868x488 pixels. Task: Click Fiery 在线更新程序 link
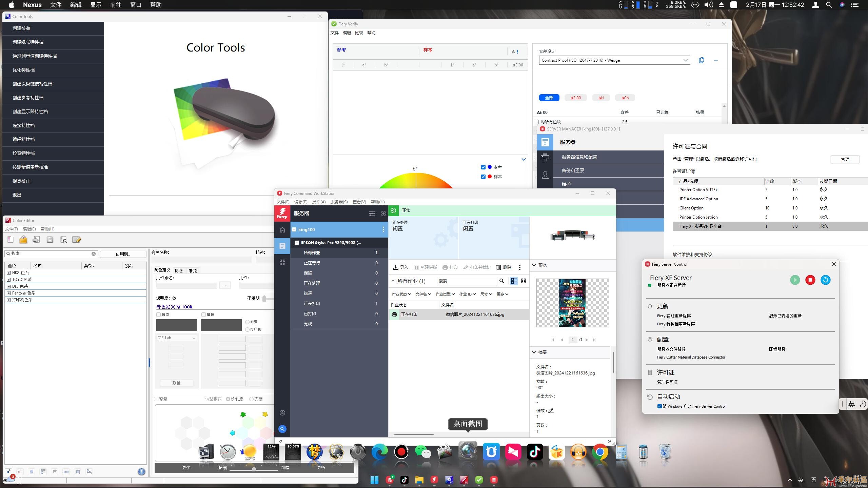(674, 316)
